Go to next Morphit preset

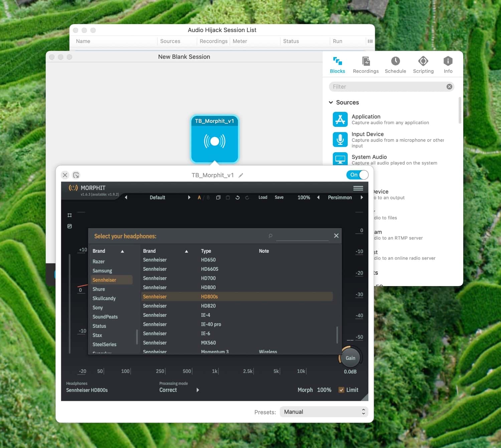pos(189,198)
